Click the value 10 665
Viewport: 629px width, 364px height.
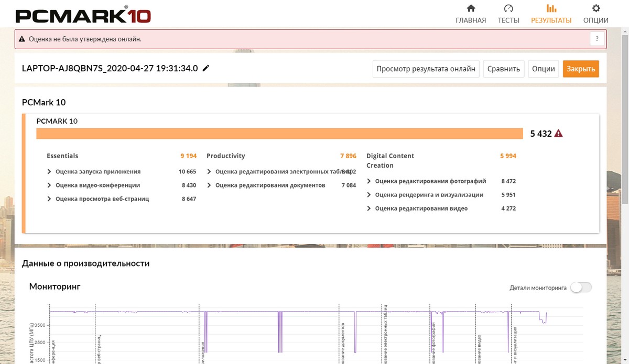(x=187, y=172)
